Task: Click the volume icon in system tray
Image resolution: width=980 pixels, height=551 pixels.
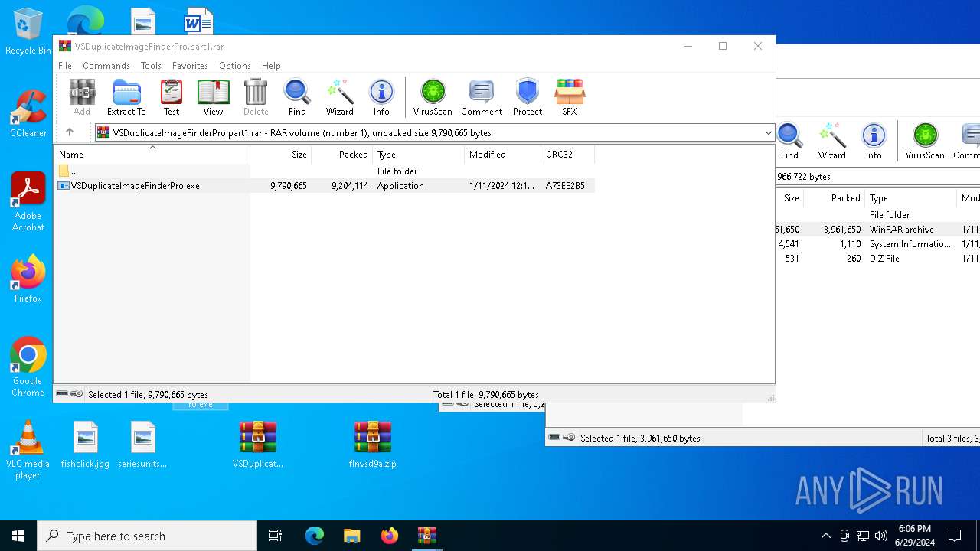Action: click(881, 536)
